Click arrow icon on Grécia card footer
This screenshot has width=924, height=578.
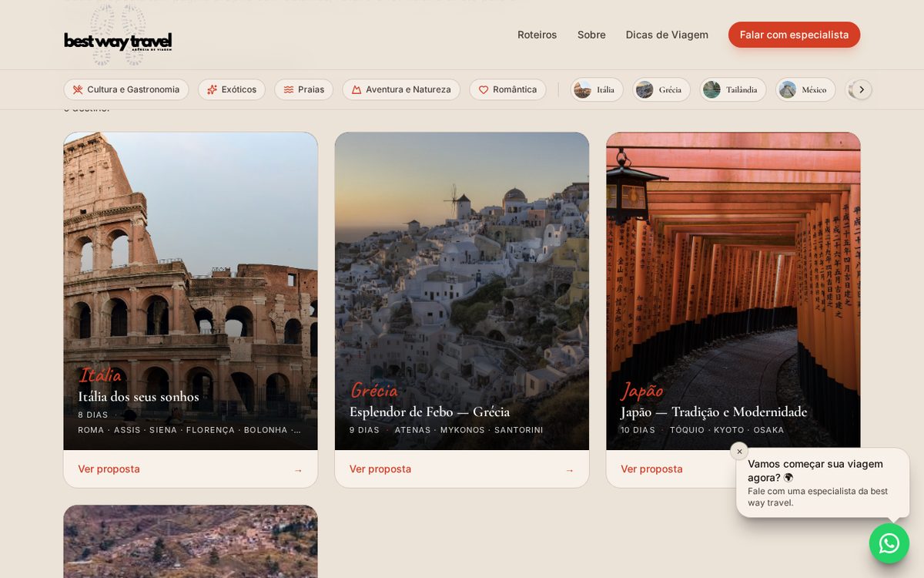[570, 470]
